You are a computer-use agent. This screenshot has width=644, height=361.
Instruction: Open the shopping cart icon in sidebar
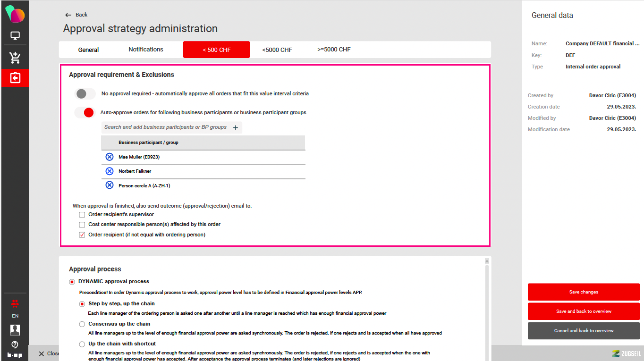coord(15,58)
